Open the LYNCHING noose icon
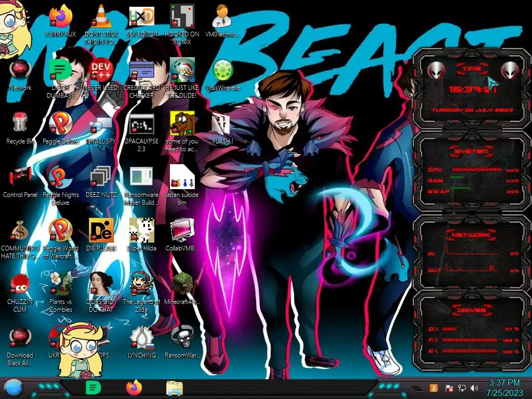 [x=141, y=337]
